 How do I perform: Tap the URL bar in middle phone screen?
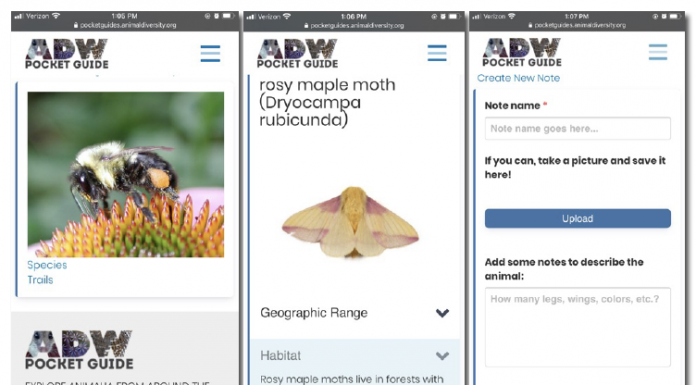354,26
